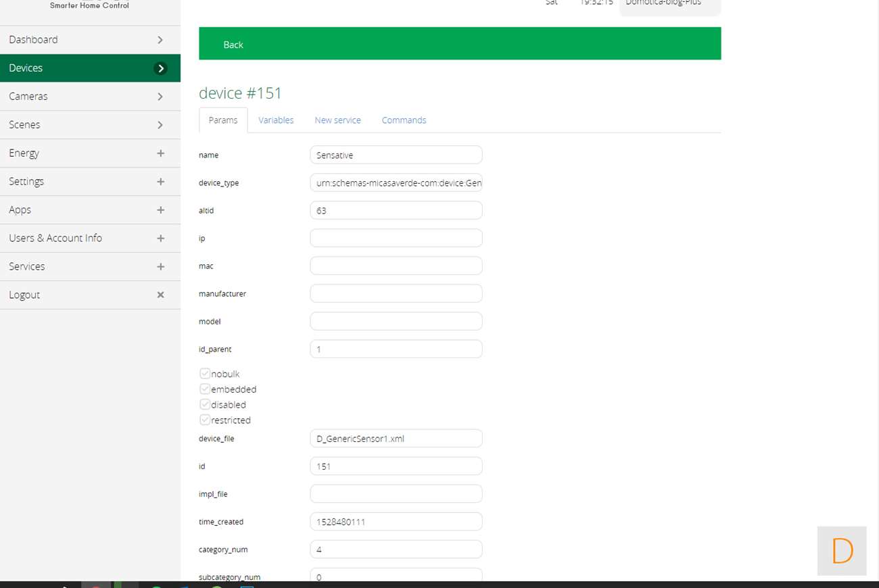Image resolution: width=879 pixels, height=588 pixels.
Task: Open the Commands tab
Action: click(404, 120)
